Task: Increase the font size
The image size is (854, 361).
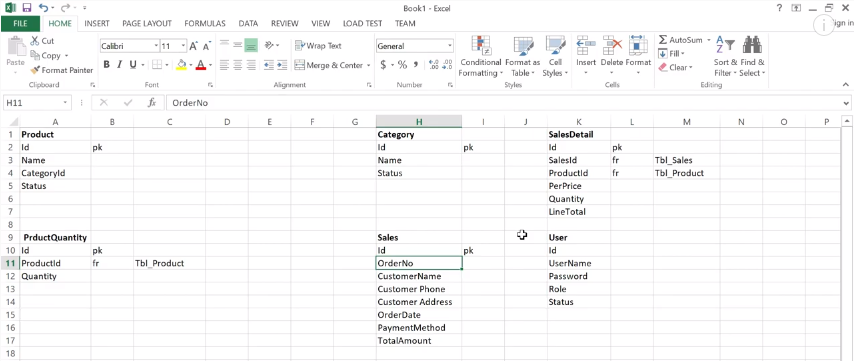Action: 193,46
